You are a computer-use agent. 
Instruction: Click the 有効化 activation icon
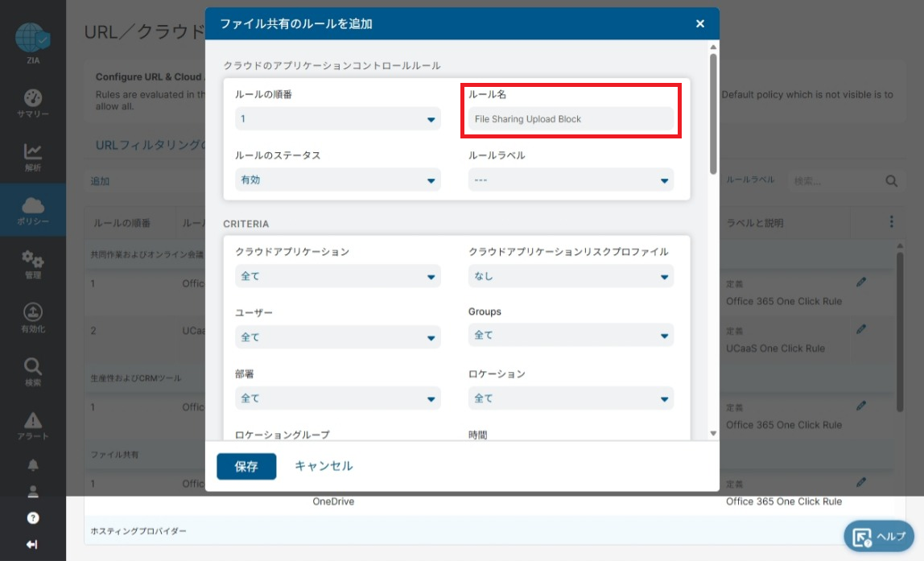click(x=33, y=312)
